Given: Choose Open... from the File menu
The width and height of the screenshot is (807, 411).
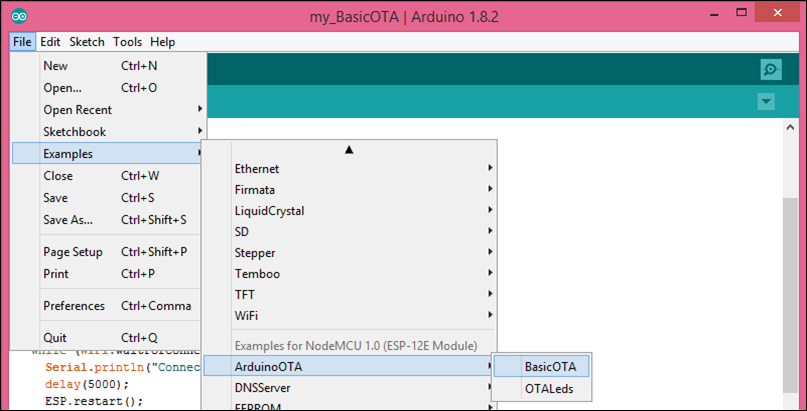Looking at the screenshot, I should (x=107, y=88).
